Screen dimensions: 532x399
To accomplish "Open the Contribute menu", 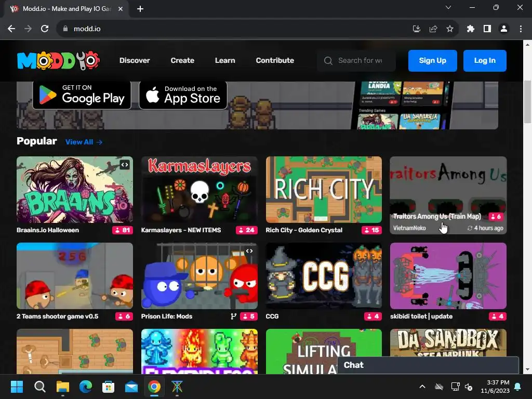I will pos(275,60).
